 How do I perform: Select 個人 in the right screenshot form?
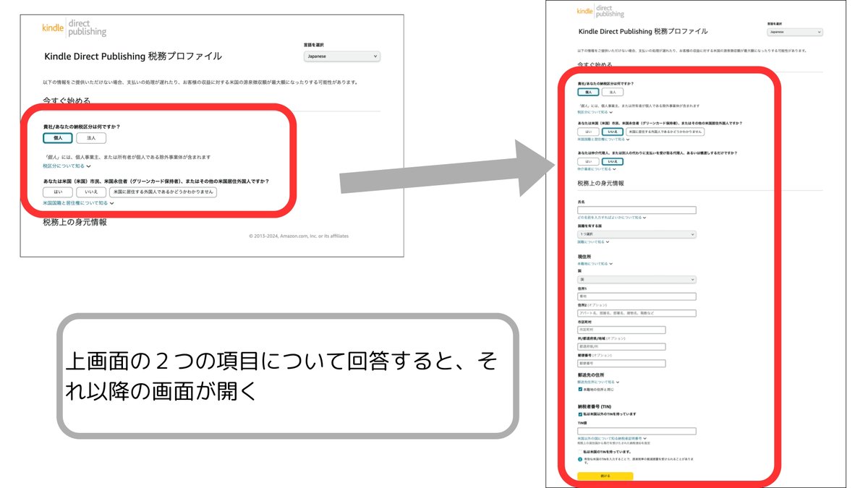pyautogui.click(x=588, y=93)
